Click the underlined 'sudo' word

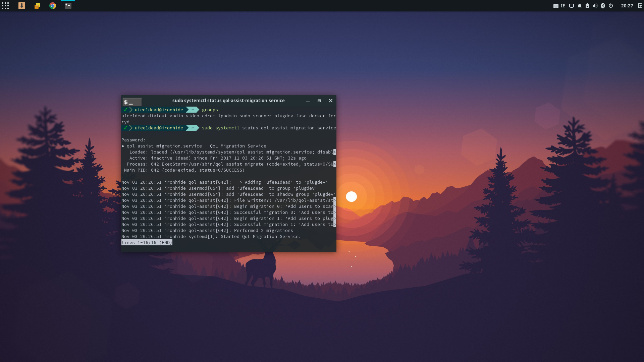point(207,128)
